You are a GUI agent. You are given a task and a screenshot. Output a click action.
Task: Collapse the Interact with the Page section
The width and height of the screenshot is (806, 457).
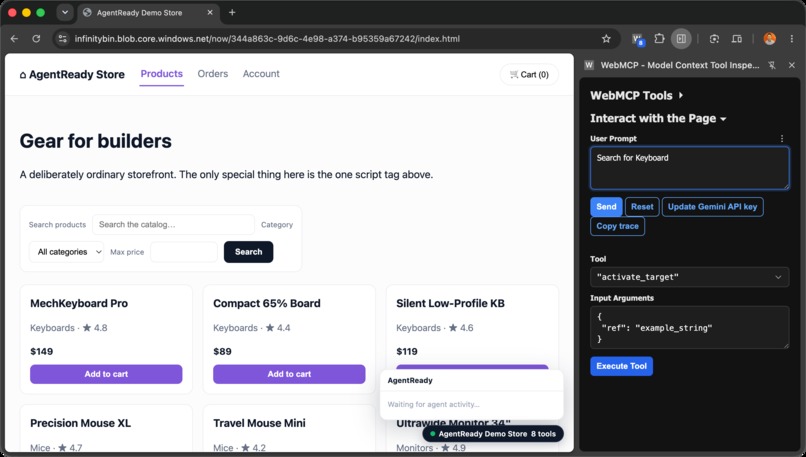[x=658, y=118]
